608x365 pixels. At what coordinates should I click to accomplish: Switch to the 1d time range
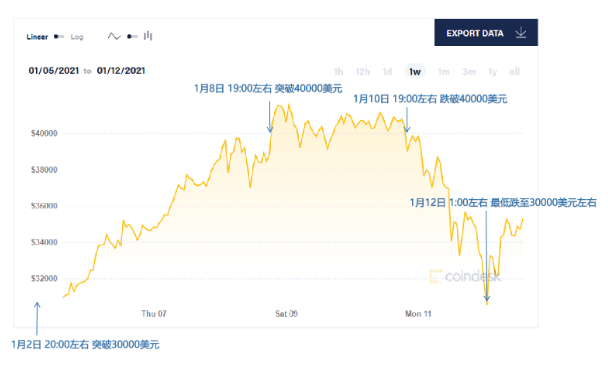[x=387, y=72]
